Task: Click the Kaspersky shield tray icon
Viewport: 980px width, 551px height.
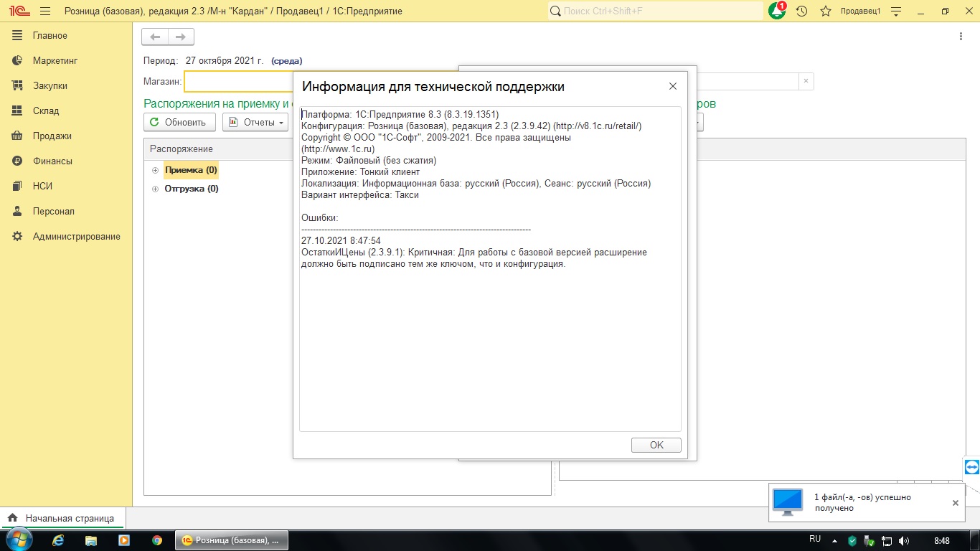Action: [852, 541]
